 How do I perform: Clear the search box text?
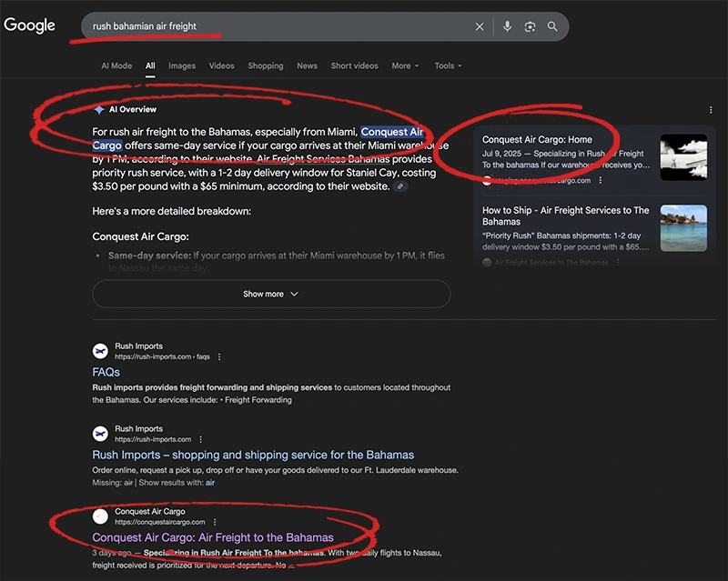pos(480,27)
